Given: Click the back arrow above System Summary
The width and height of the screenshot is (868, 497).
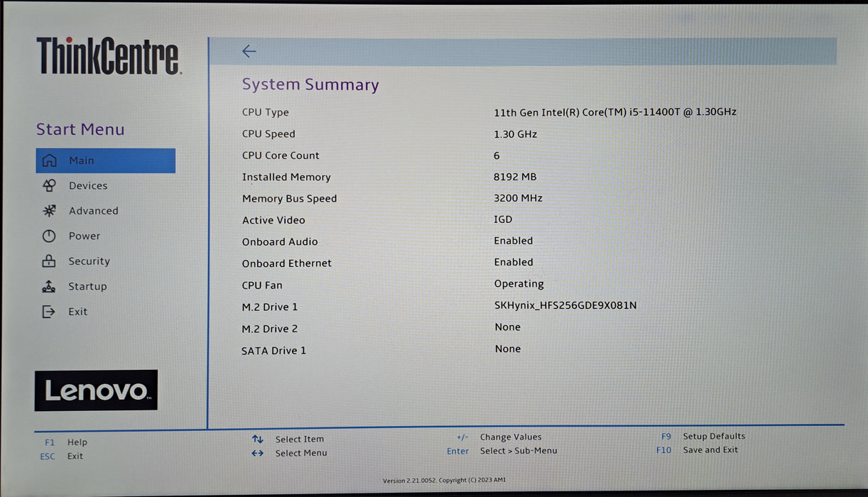Looking at the screenshot, I should (249, 51).
